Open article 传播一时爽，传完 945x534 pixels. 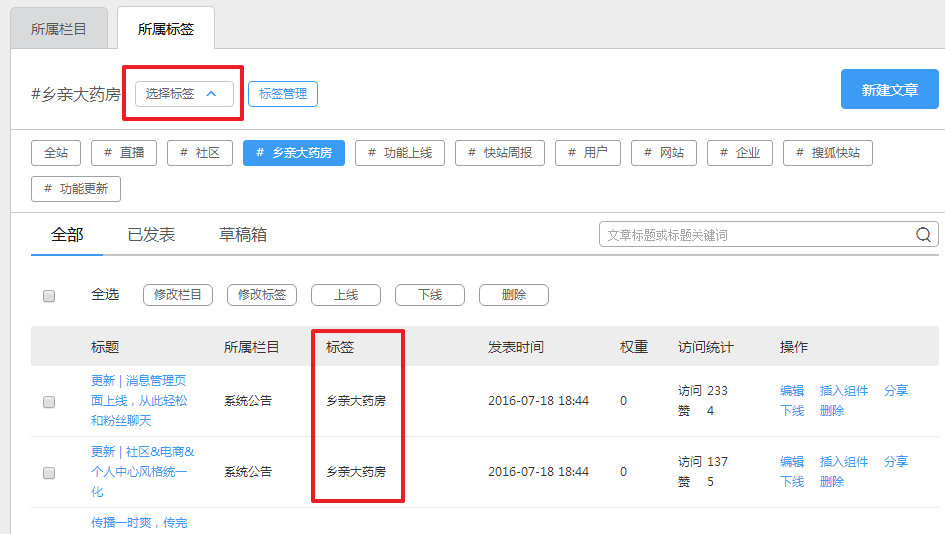tap(139, 523)
